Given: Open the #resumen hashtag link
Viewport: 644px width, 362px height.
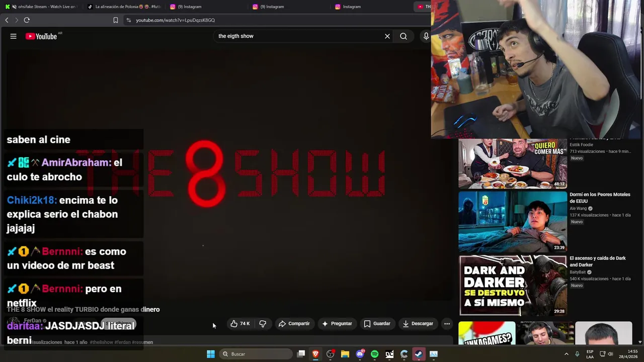Looking at the screenshot, I should (x=142, y=342).
